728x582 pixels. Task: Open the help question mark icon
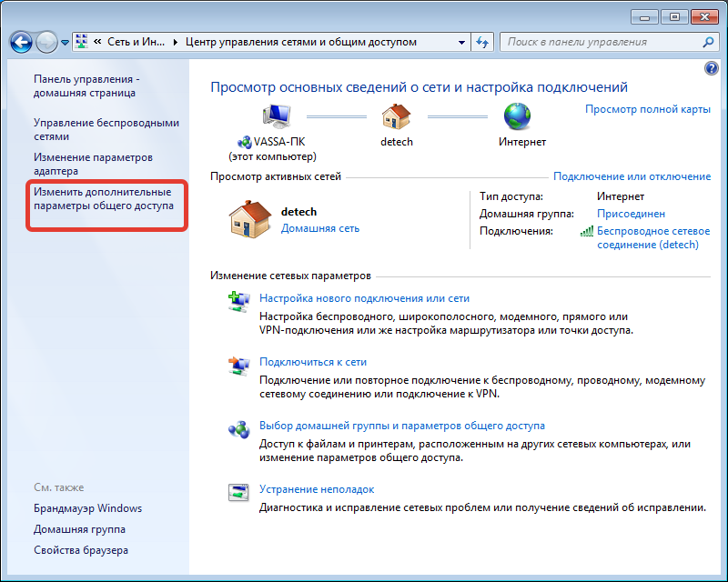click(711, 68)
